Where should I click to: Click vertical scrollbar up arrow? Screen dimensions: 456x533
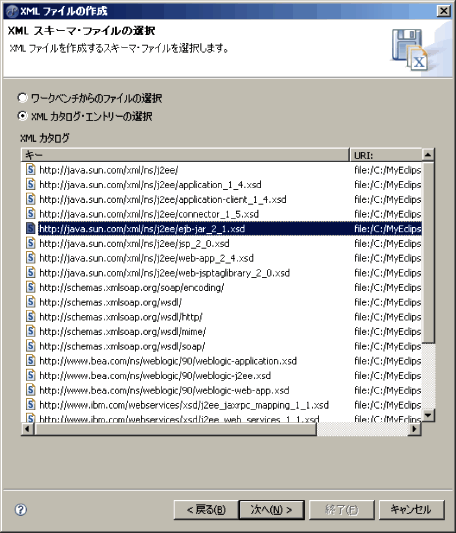[428, 155]
